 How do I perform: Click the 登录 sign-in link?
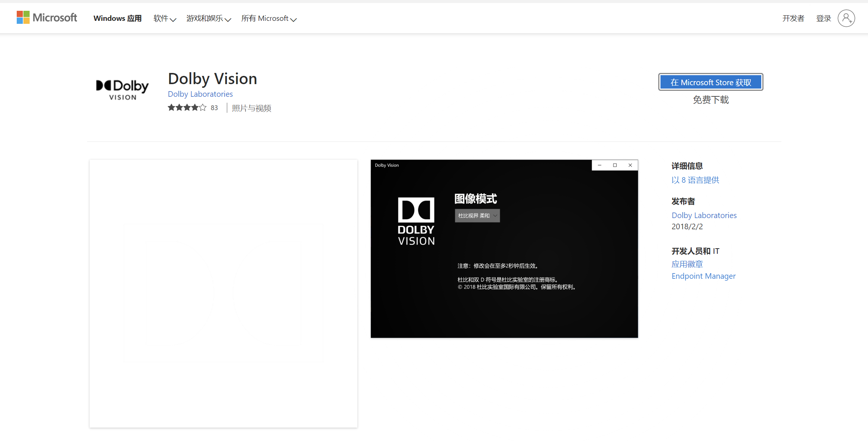coord(823,18)
